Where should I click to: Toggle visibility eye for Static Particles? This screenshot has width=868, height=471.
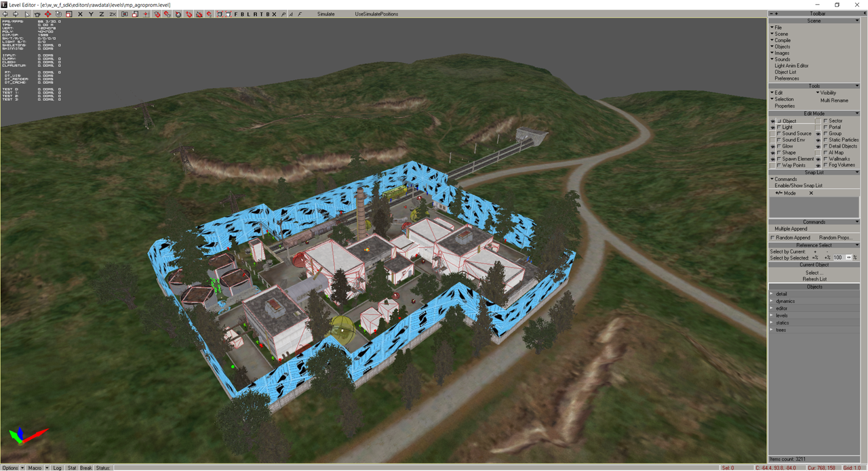click(818, 140)
